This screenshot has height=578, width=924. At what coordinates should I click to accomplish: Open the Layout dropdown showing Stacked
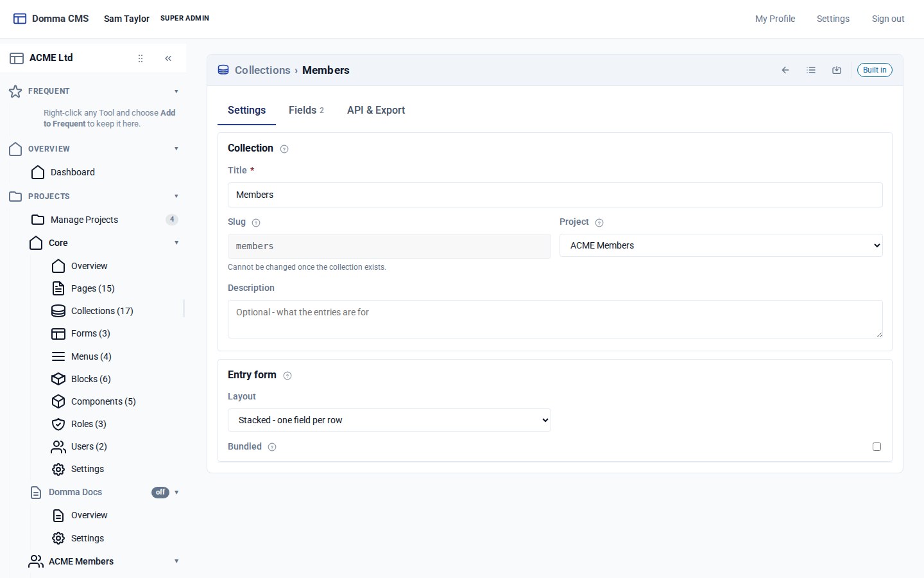tap(389, 420)
